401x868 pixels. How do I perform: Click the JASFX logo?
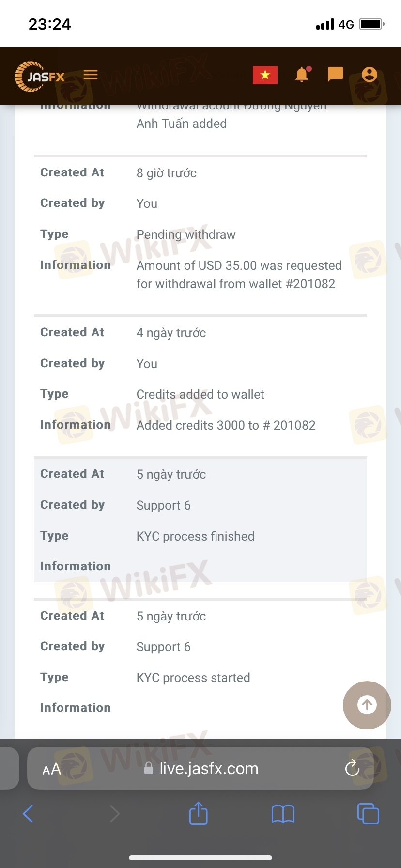point(40,76)
